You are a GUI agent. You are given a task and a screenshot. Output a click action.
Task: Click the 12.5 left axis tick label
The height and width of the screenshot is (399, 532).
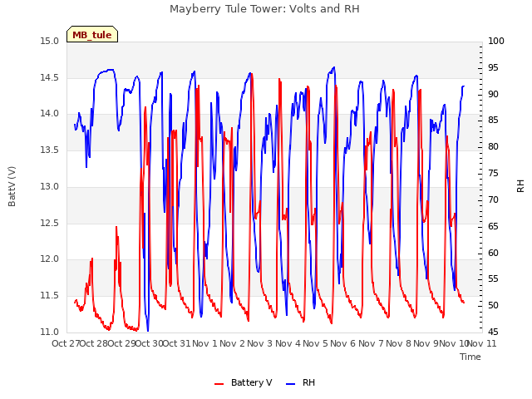pyautogui.click(x=50, y=223)
